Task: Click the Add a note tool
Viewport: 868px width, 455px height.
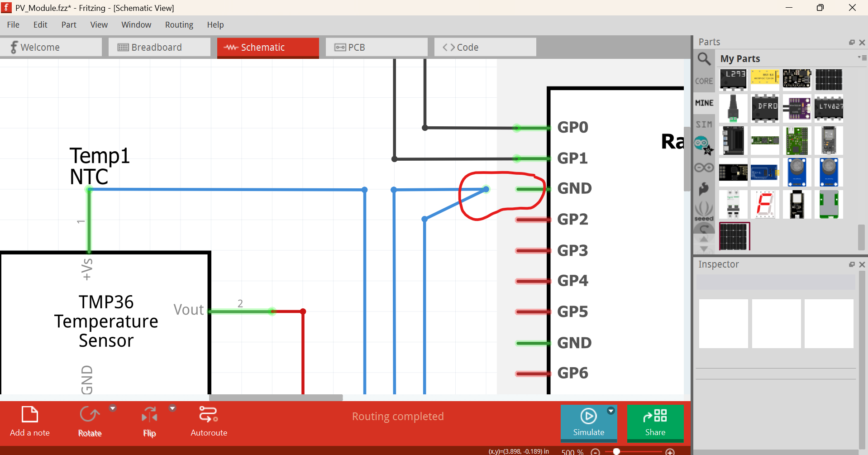Action: (x=30, y=421)
